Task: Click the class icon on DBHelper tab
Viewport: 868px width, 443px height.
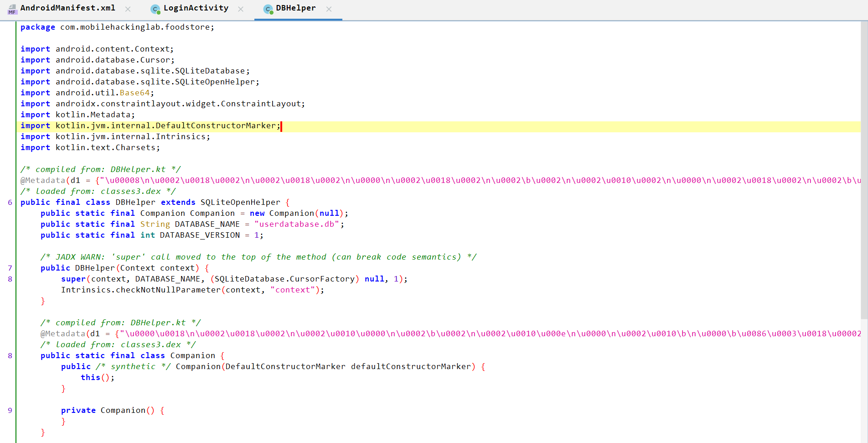Action: (x=269, y=8)
